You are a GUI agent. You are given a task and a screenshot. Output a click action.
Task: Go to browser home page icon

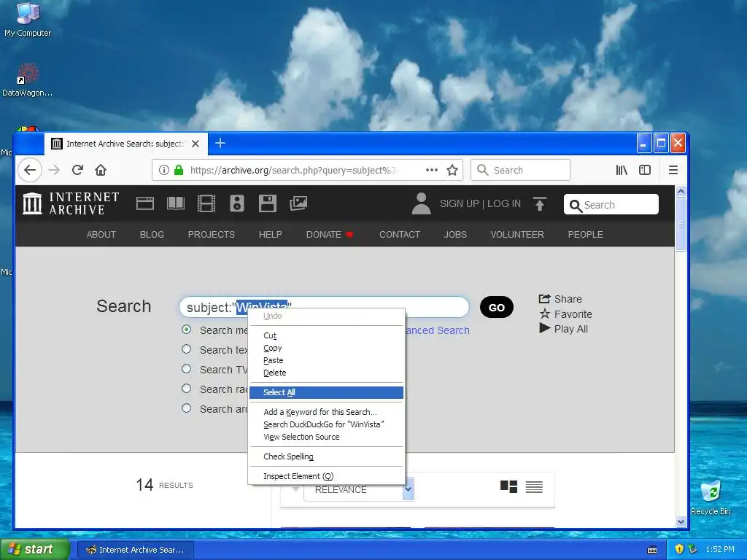click(x=101, y=170)
